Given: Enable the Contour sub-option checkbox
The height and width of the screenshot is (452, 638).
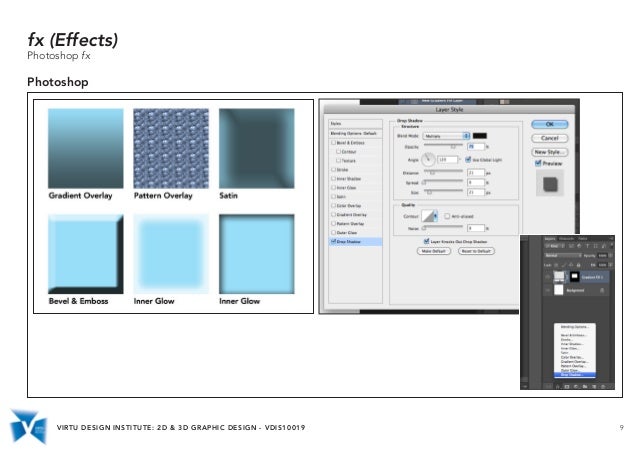Looking at the screenshot, I should pos(338,151).
